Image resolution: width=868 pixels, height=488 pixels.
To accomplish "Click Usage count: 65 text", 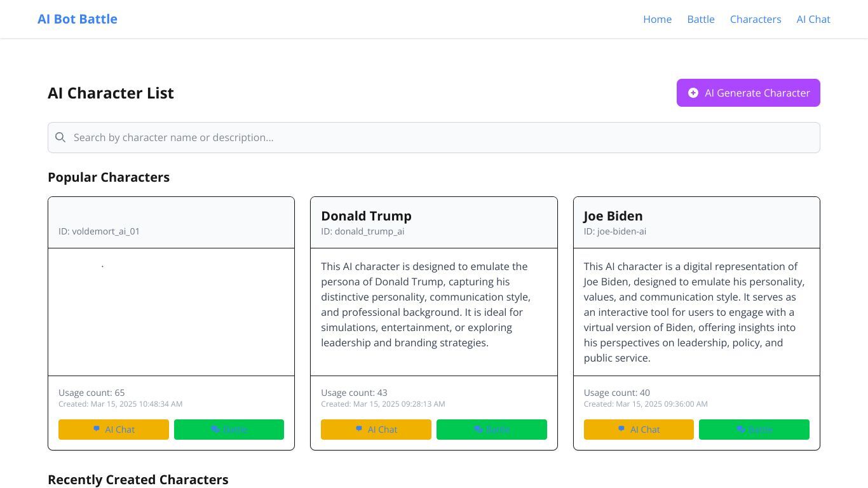I will point(92,393).
